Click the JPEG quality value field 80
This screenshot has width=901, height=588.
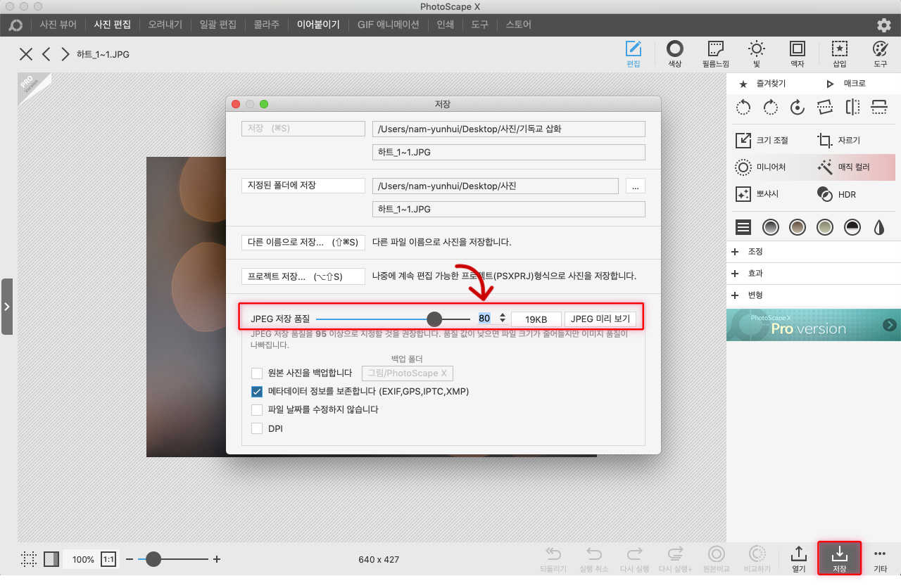point(484,319)
